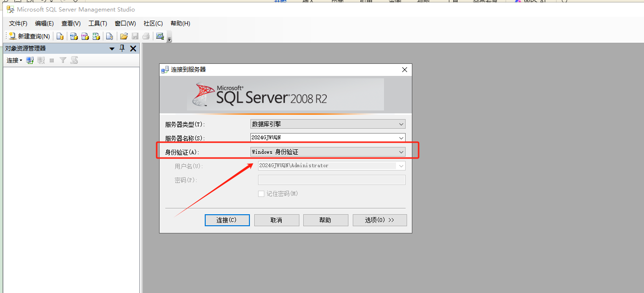Open the 窗口(W) menu

click(125, 24)
